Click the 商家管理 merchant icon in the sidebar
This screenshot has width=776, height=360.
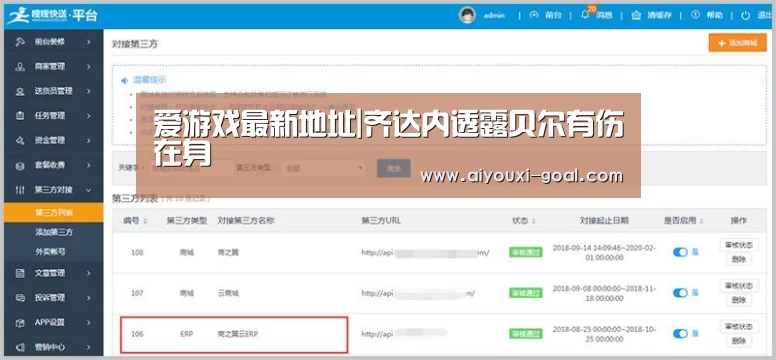coord(20,66)
